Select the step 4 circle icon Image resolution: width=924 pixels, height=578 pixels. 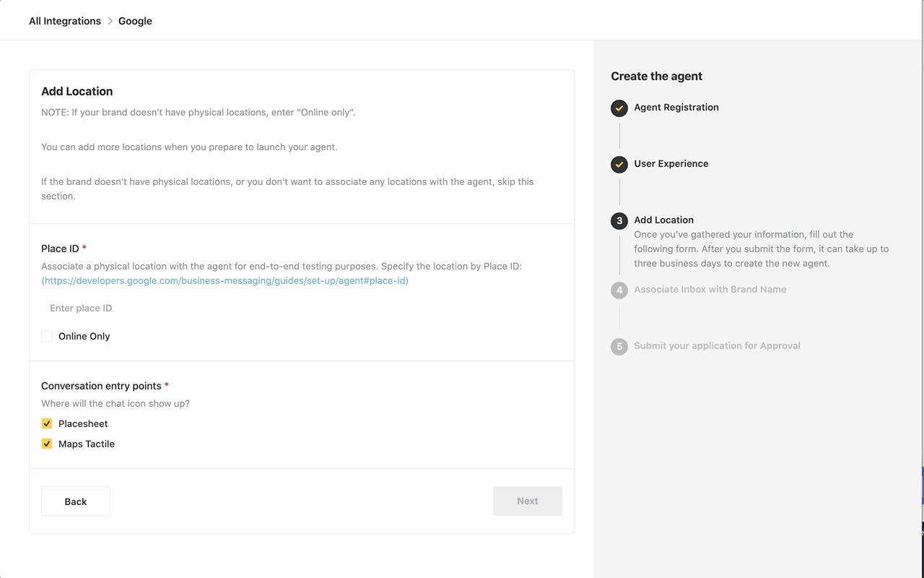click(x=619, y=290)
